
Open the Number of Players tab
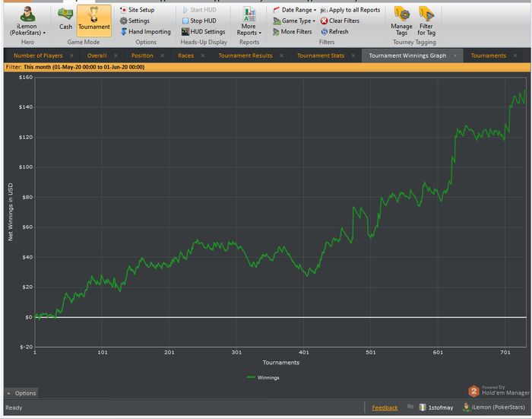[x=38, y=56]
